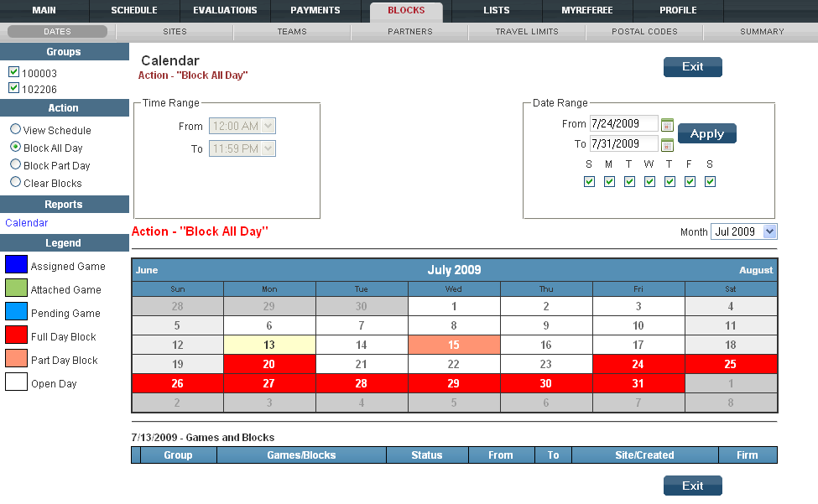Go to the MAIN tab
818x504 pixels.
(x=44, y=10)
